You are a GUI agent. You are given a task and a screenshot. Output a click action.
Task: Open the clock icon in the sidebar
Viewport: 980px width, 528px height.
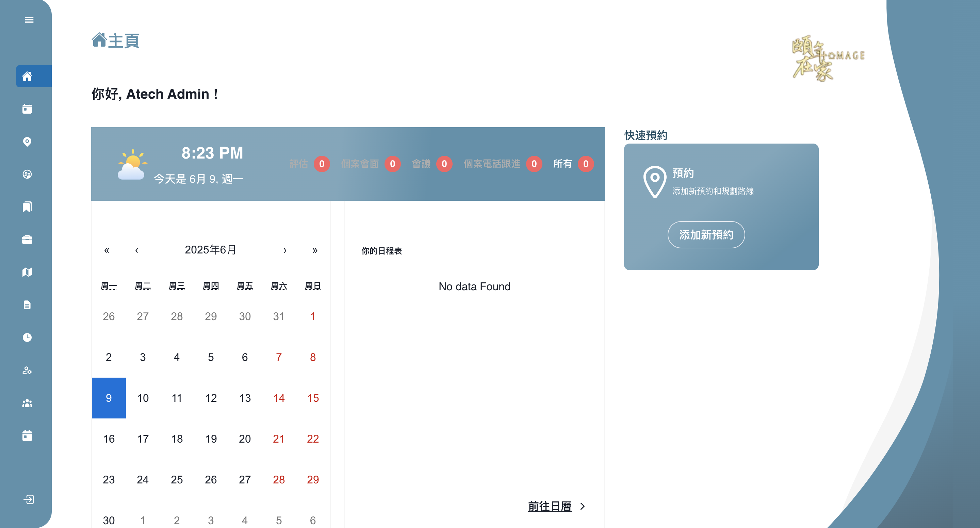[x=27, y=337]
